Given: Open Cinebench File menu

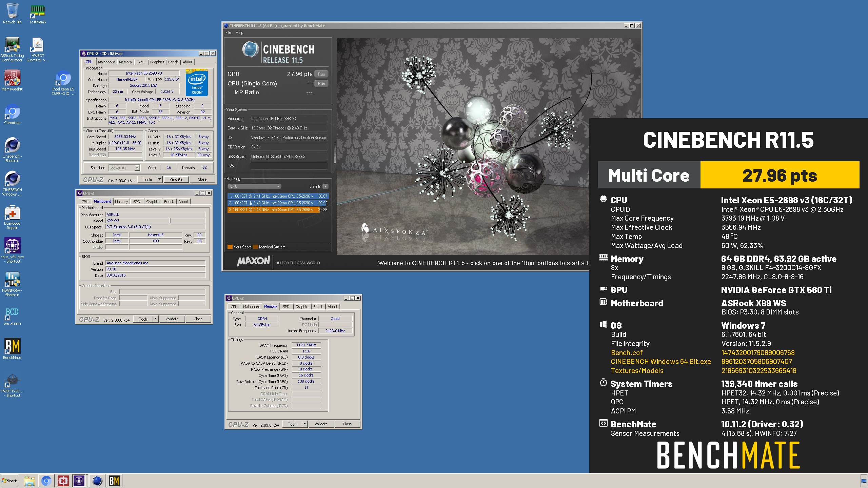Looking at the screenshot, I should point(228,33).
